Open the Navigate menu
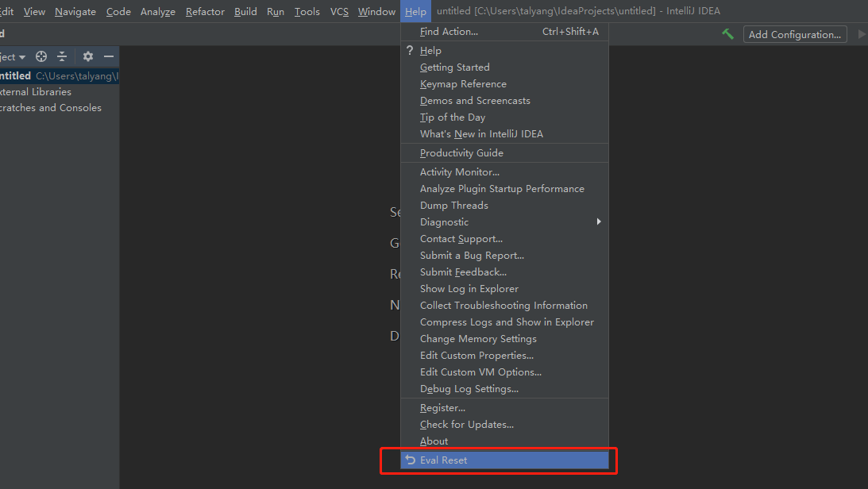This screenshot has height=489, width=868. [x=75, y=11]
